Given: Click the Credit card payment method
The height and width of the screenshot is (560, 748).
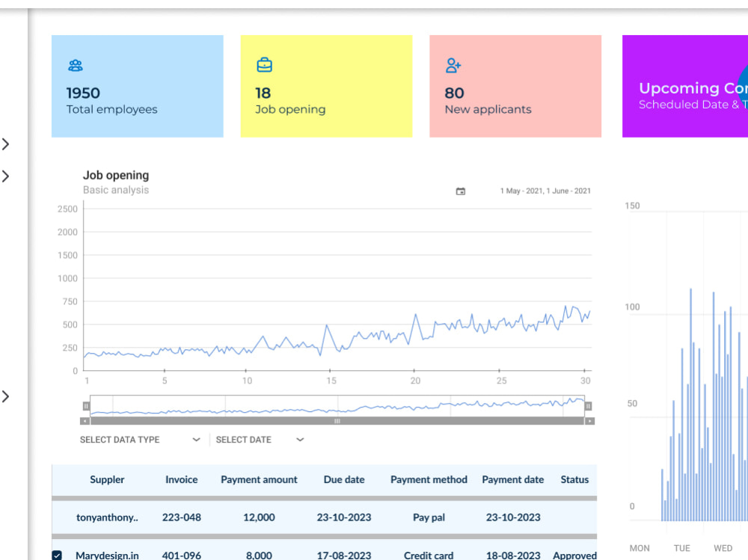Looking at the screenshot, I should [429, 556].
